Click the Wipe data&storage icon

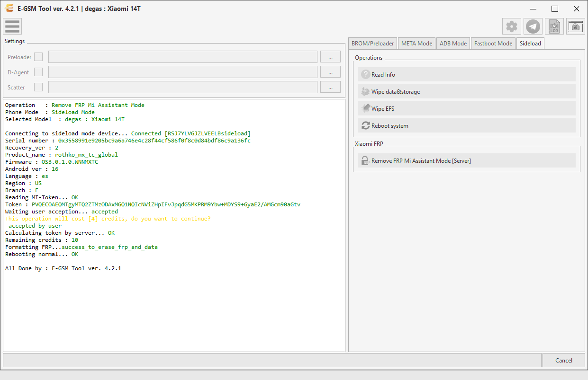click(x=365, y=91)
